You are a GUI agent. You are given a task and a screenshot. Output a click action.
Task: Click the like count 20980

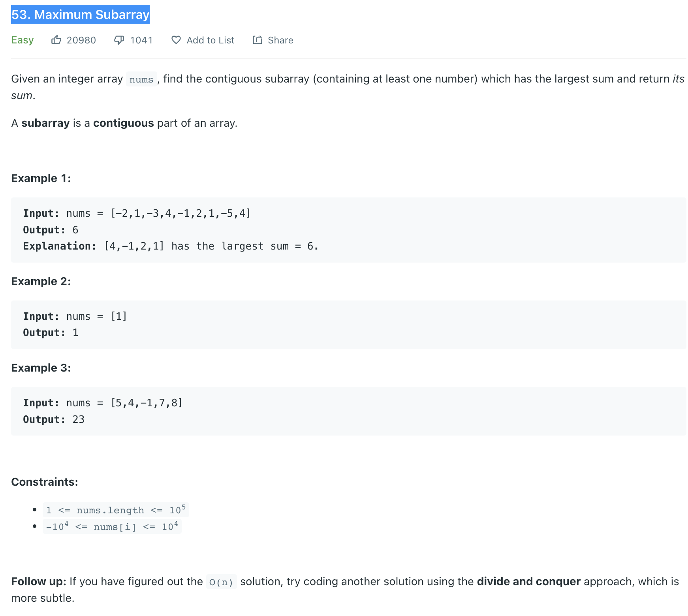click(x=81, y=40)
